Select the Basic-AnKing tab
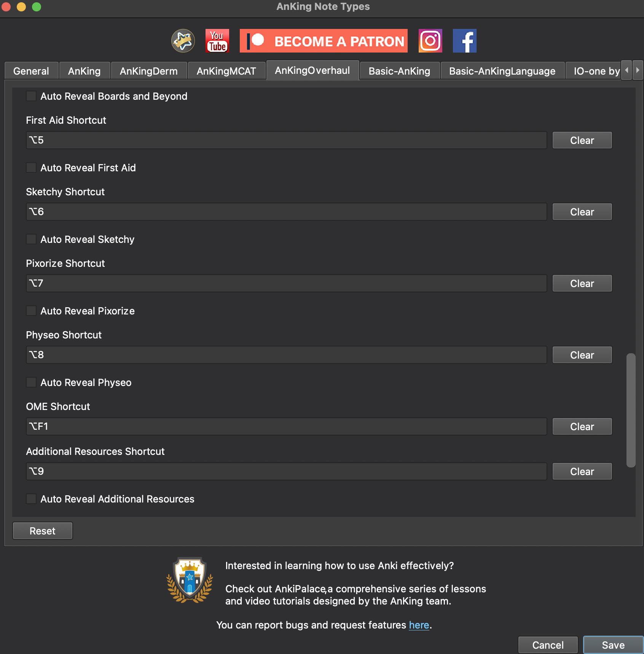 (400, 71)
